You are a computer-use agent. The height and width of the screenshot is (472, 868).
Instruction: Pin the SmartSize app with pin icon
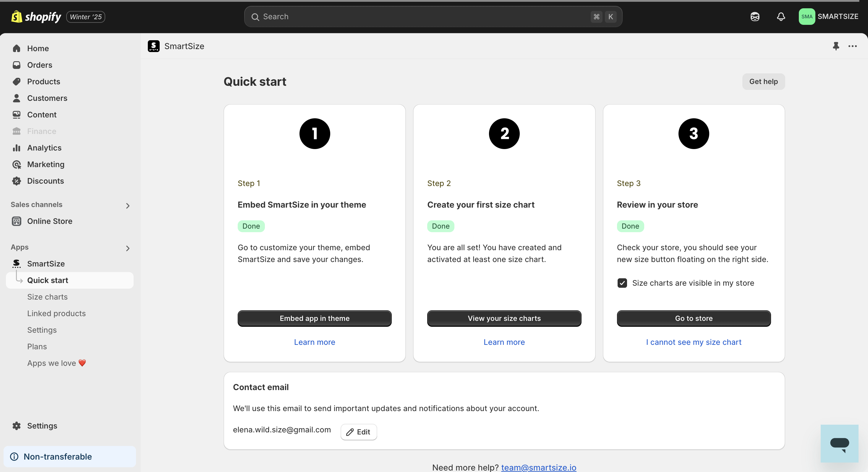[836, 46]
